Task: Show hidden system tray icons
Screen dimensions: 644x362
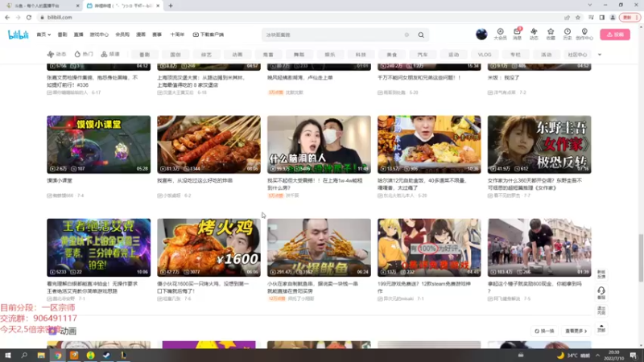Action: coord(598,356)
